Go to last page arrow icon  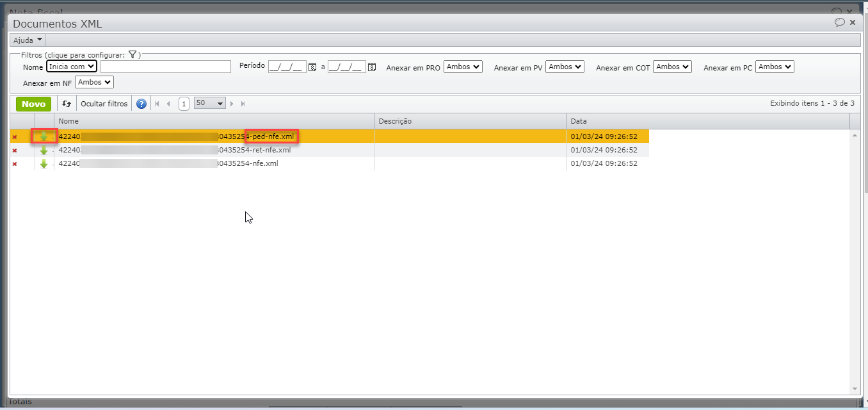point(243,104)
